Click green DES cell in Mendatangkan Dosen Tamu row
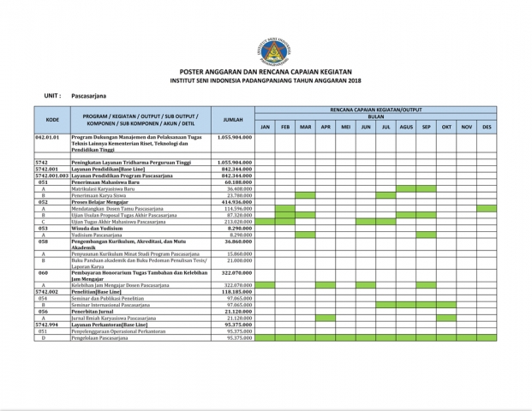This screenshot has width=532, height=411. pos(487,209)
